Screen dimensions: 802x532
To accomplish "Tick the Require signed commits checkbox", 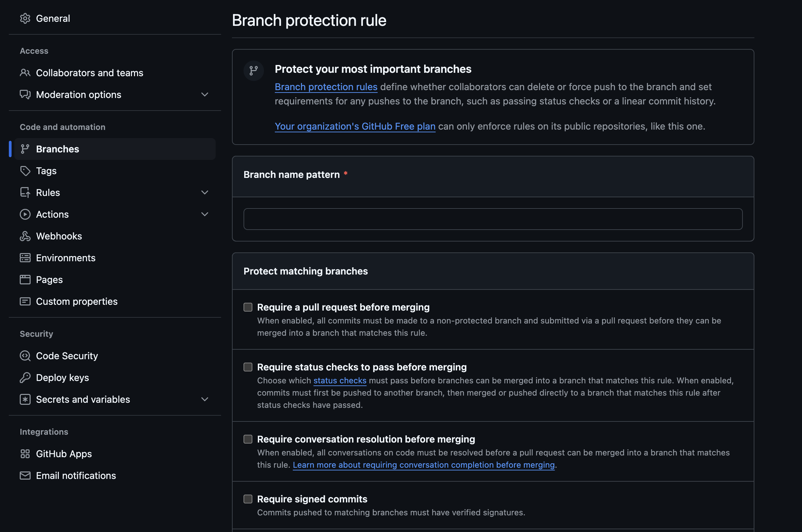I will pos(248,499).
